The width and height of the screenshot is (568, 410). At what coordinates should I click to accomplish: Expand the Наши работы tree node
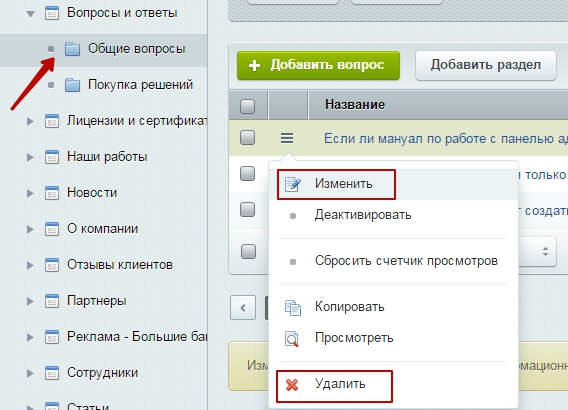click(x=30, y=157)
